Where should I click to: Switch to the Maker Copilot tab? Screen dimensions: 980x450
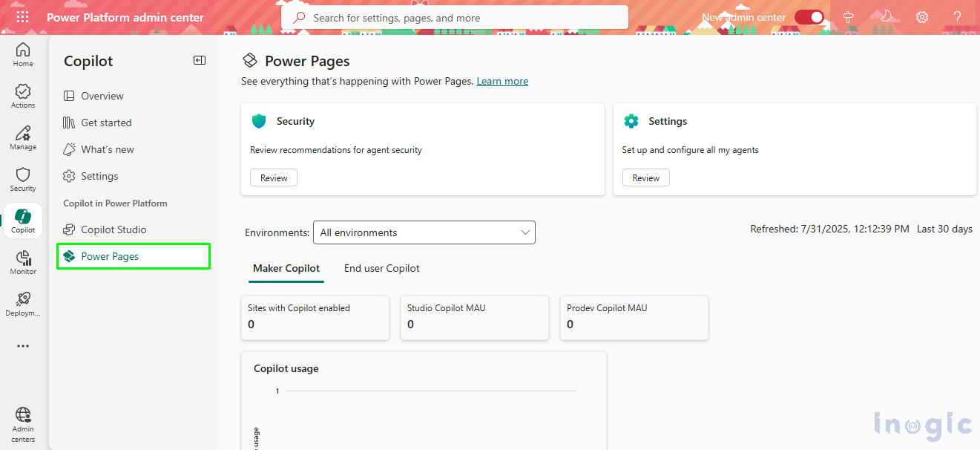286,268
